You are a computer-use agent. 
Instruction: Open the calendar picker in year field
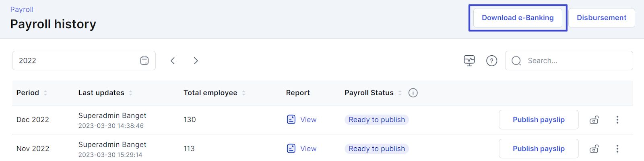click(144, 61)
